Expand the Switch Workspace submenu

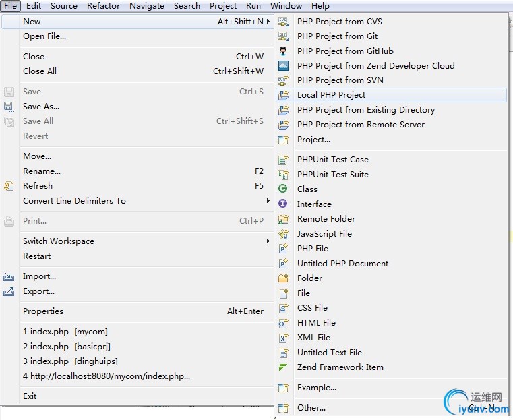pyautogui.click(x=268, y=241)
